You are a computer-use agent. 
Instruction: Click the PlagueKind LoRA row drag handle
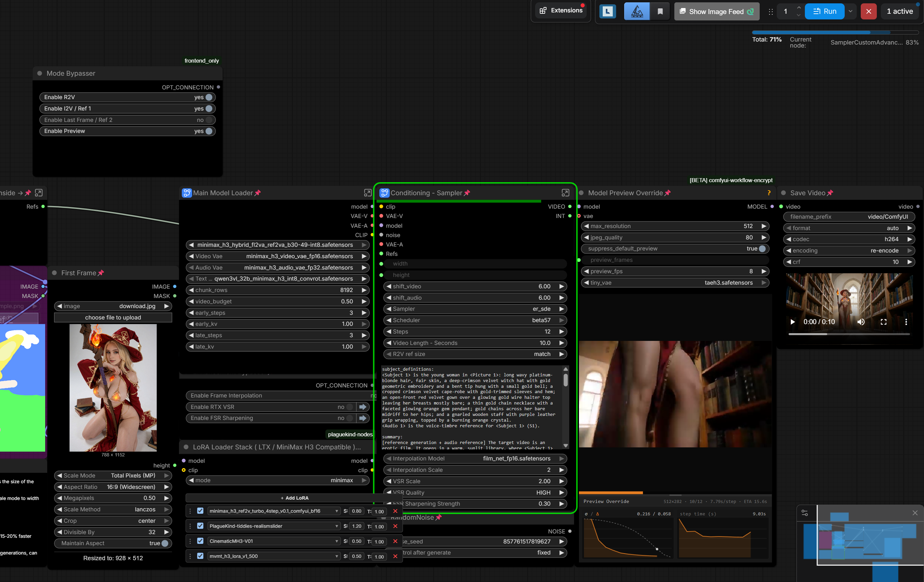[190, 526]
